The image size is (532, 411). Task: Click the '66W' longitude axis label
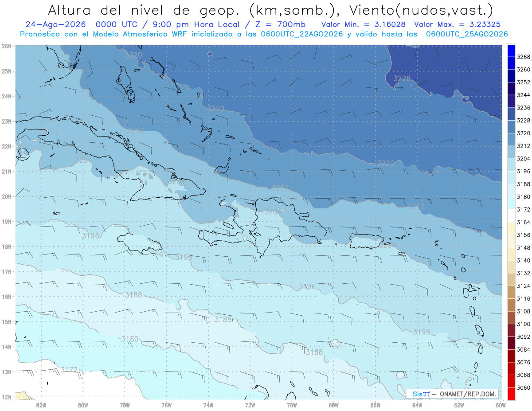click(x=376, y=404)
